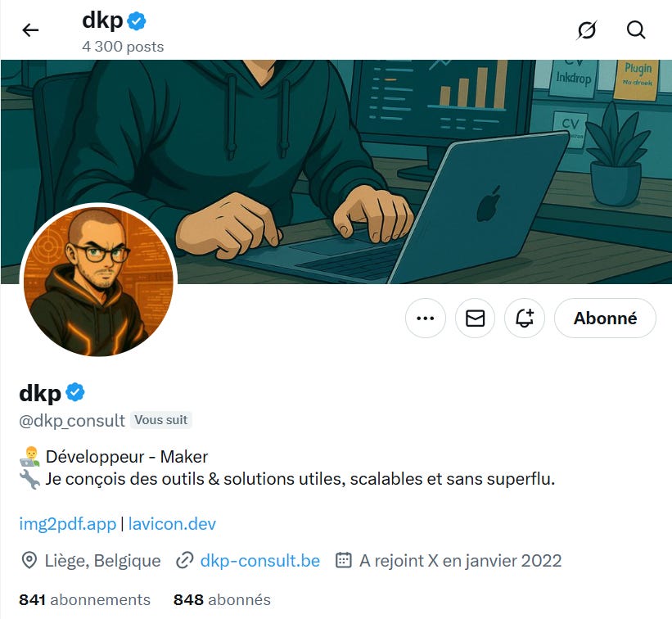672x619 pixels.
Task: Open the lavicon.dev link
Action: 172,524
